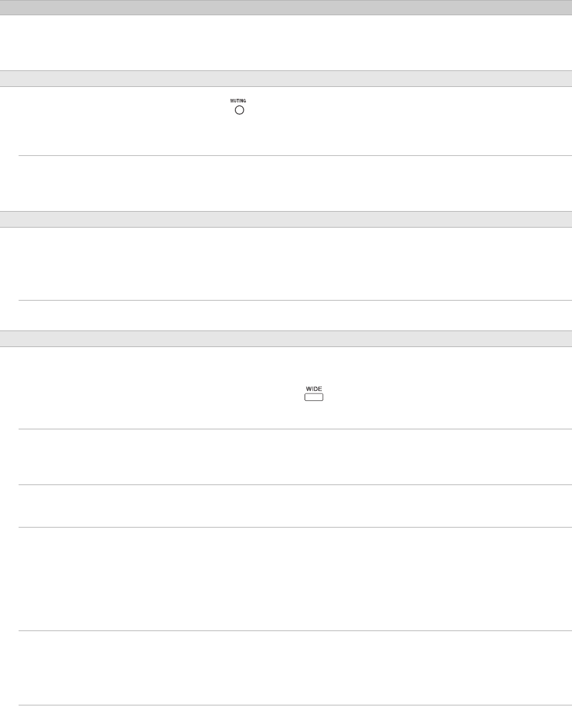
Task: Click the divider line below the MUTING row
Action: [295, 155]
